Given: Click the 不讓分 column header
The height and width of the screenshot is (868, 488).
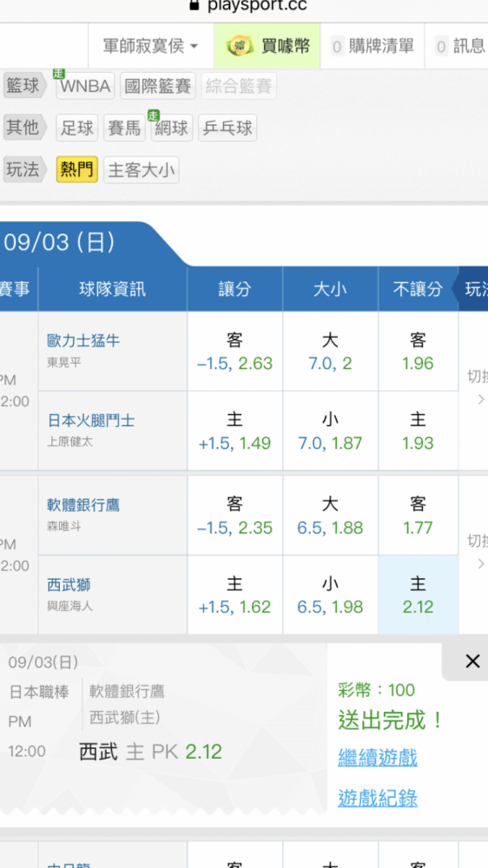Looking at the screenshot, I should [x=418, y=289].
